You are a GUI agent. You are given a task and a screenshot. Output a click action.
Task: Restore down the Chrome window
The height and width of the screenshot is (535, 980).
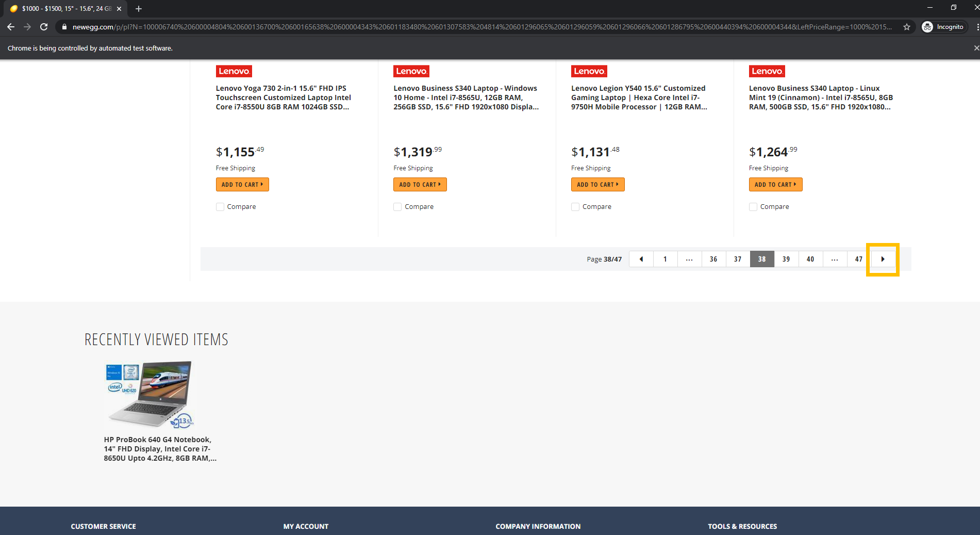954,7
